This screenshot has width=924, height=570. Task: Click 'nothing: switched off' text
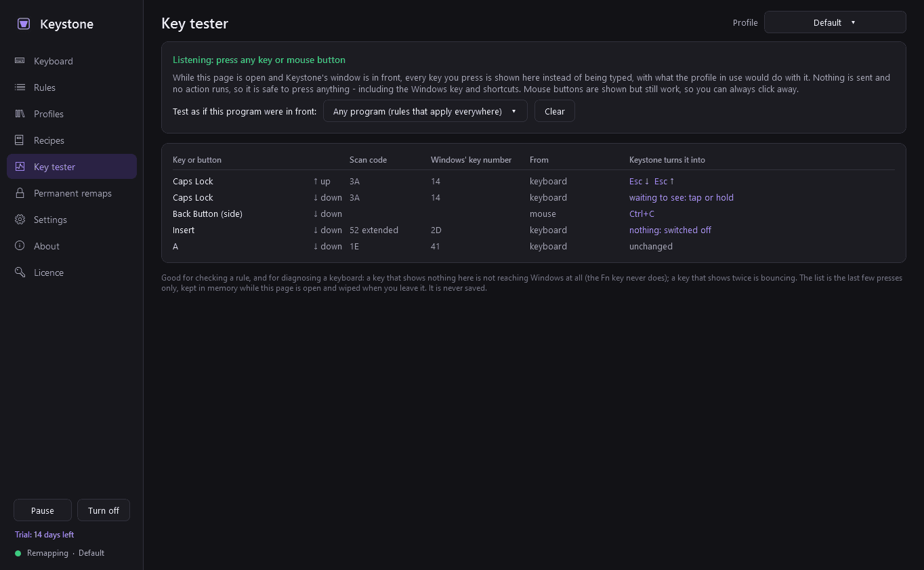(x=670, y=230)
